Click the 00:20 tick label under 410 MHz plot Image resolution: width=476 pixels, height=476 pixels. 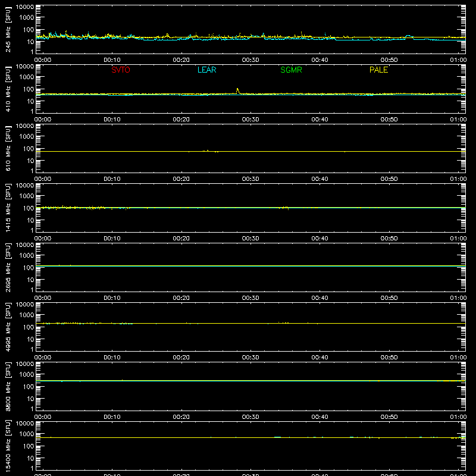point(181,120)
